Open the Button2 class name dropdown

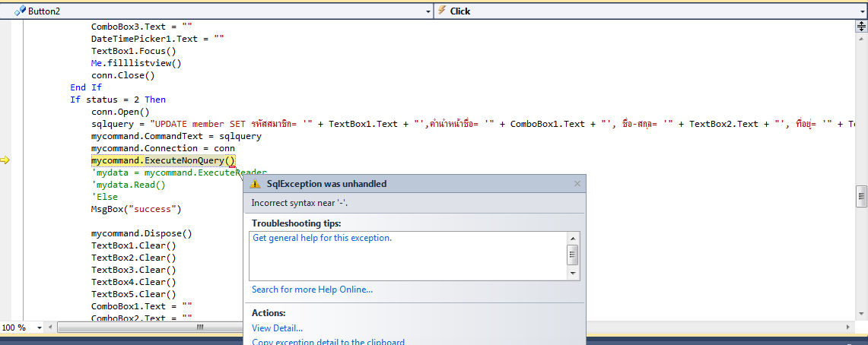pyautogui.click(x=427, y=11)
